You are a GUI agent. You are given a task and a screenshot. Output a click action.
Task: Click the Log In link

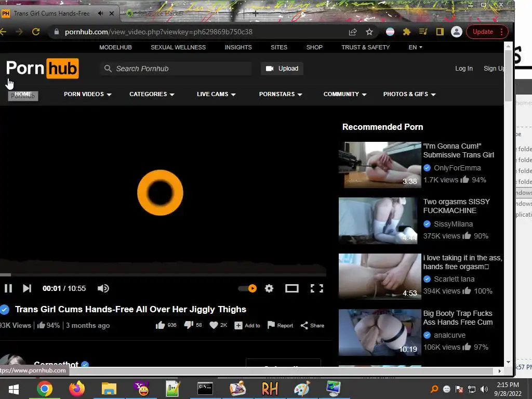pyautogui.click(x=464, y=69)
